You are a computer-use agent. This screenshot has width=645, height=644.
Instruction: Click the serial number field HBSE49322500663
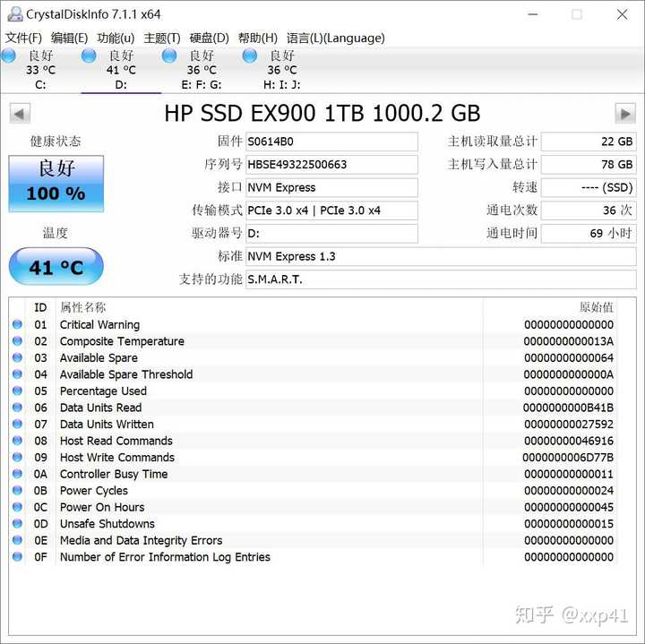pyautogui.click(x=331, y=165)
